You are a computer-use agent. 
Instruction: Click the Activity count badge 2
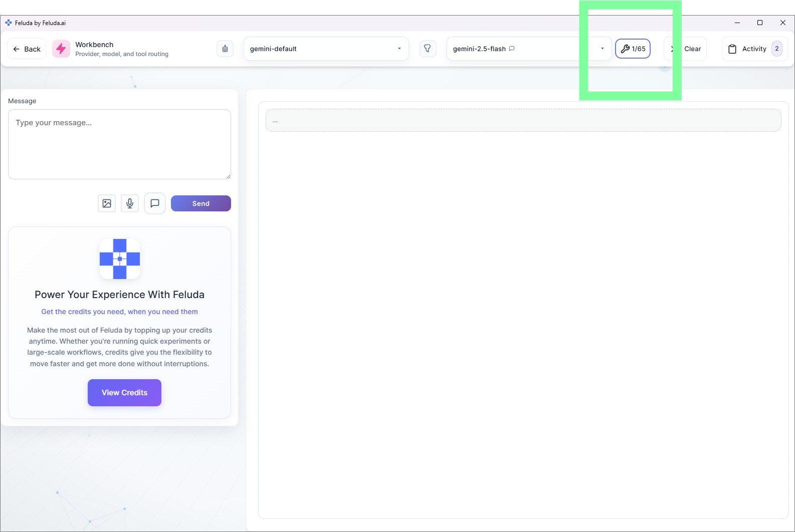coord(777,49)
